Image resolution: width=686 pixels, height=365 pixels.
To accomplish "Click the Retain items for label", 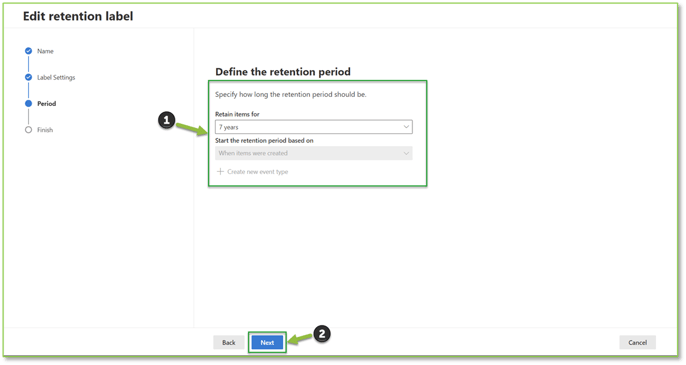I will (x=237, y=114).
